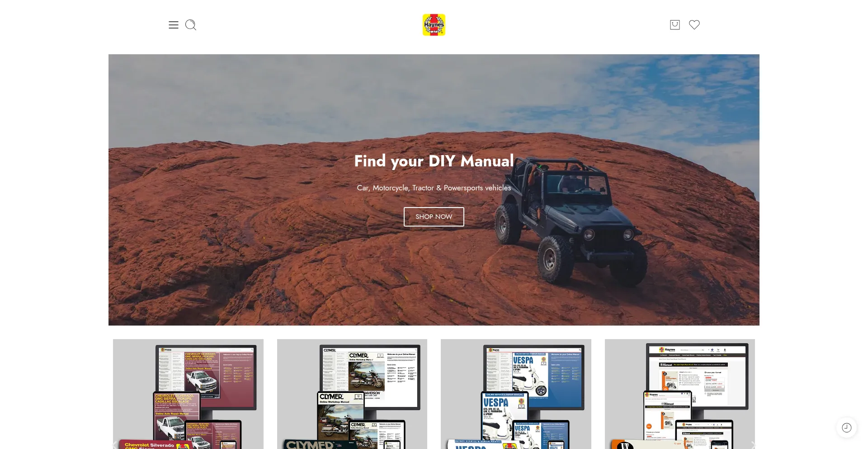The height and width of the screenshot is (449, 868).
Task: Open the Haynes website devices card
Action: click(x=680, y=394)
